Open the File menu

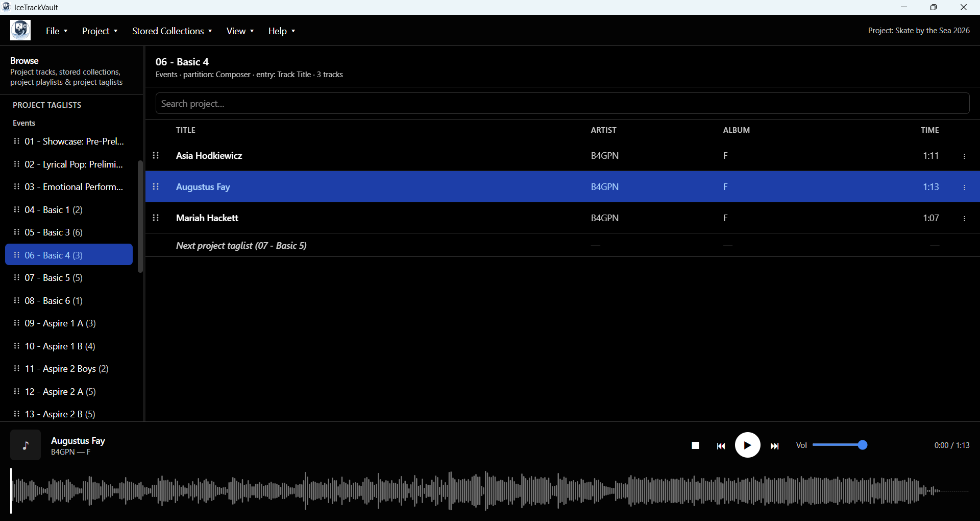57,31
